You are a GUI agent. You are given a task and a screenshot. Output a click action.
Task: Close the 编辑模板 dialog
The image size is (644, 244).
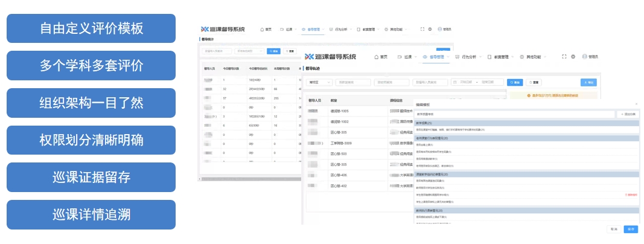(x=637, y=104)
